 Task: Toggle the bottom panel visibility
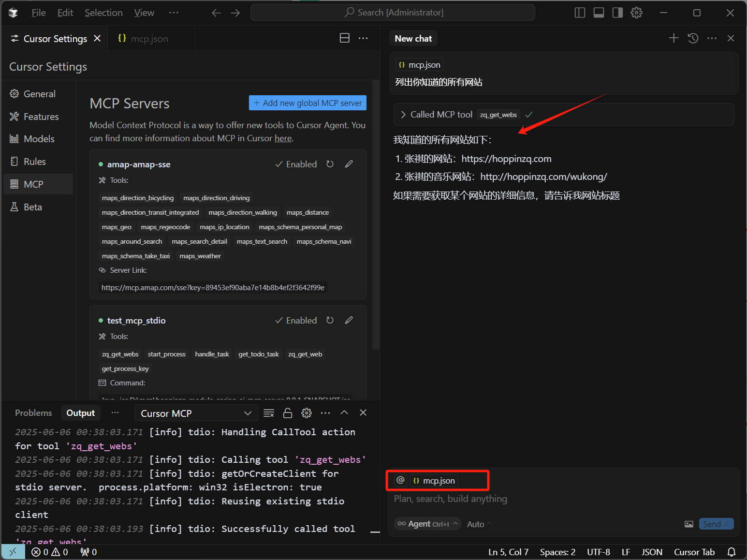(599, 13)
